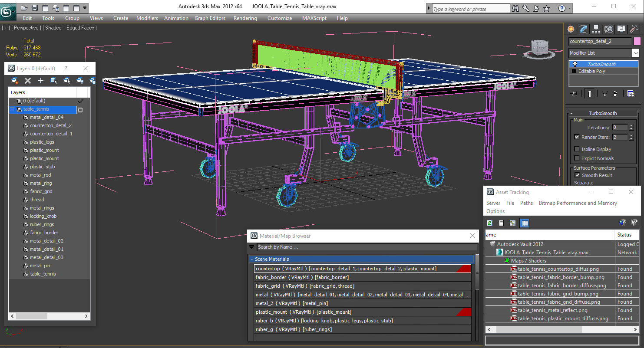Click Make Unique icon in modifier stack

(604, 93)
